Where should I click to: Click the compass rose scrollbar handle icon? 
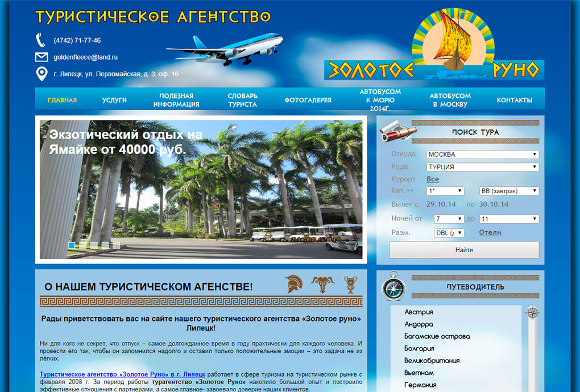point(532,312)
